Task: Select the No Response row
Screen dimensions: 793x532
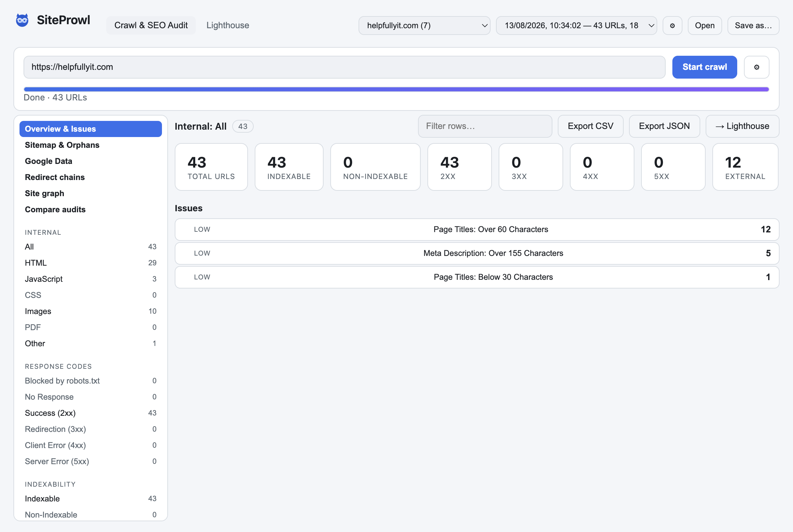Action: [91, 397]
